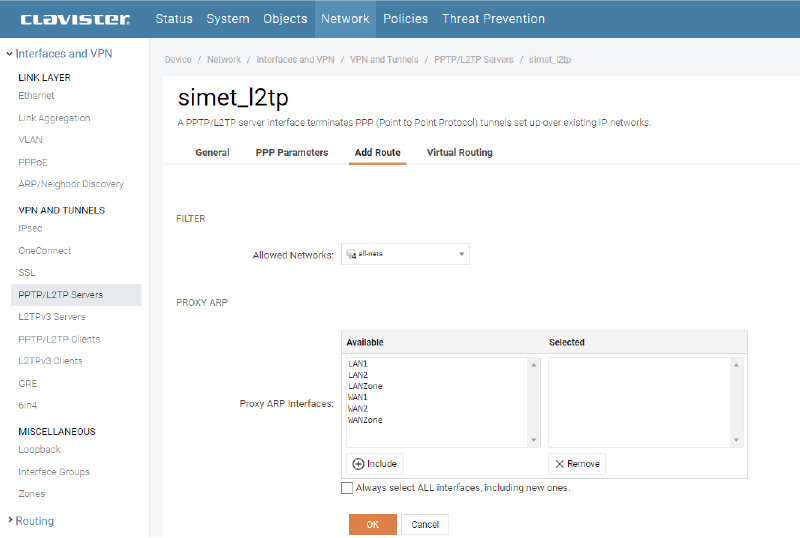Select WAN1 in the Available list
Image resolution: width=800 pixels, height=538 pixels.
[358, 397]
